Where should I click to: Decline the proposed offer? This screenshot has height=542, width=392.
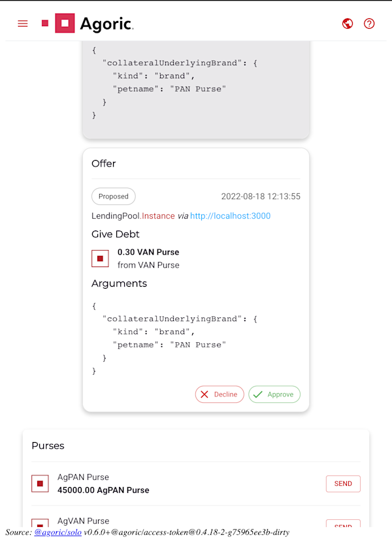point(220,394)
